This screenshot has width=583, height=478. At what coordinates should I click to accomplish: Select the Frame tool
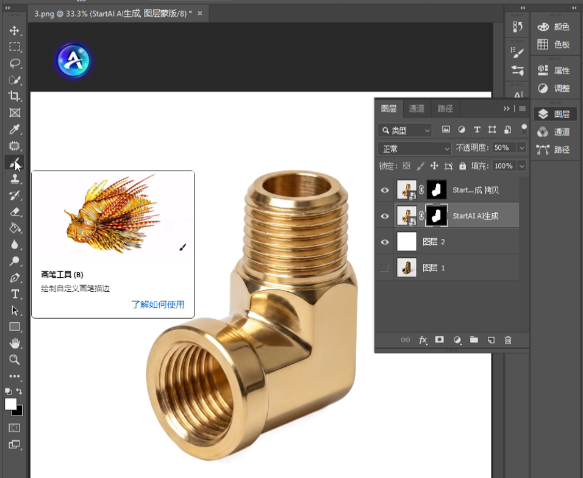coord(15,113)
